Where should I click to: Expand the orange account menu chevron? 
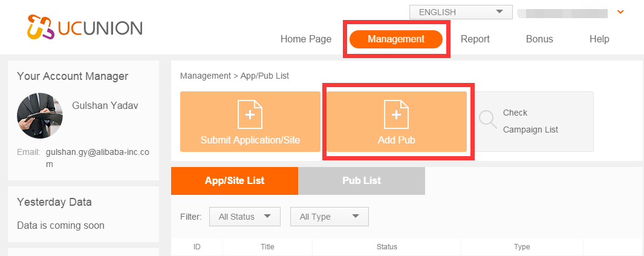point(620,12)
